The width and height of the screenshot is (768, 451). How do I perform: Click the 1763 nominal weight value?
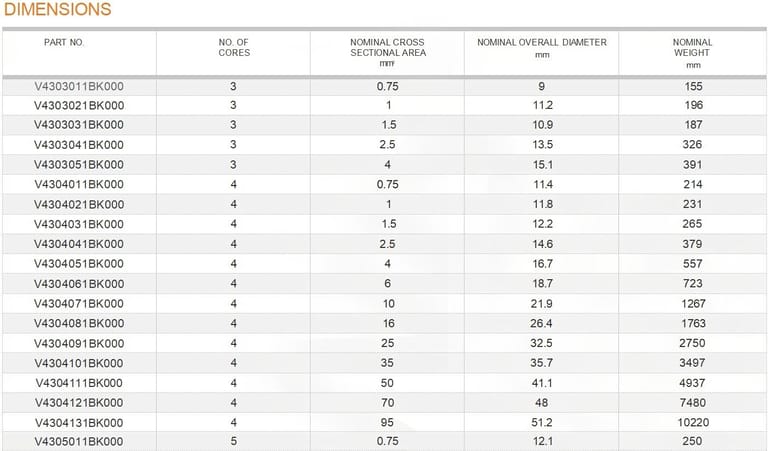(x=693, y=323)
